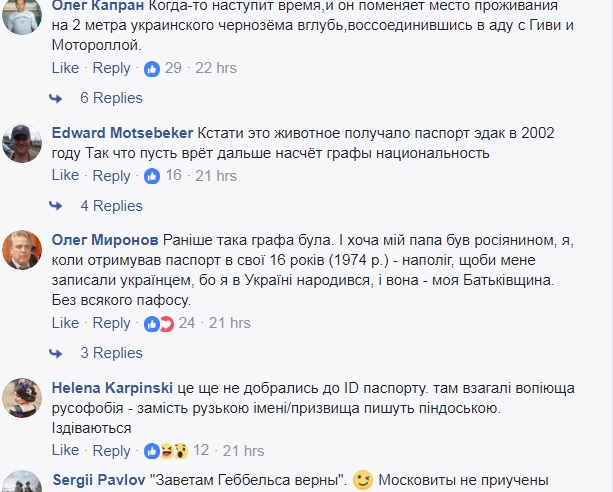Click Helena Karpinski's avatar image
Screen dimensions: 613x492
click(22, 399)
